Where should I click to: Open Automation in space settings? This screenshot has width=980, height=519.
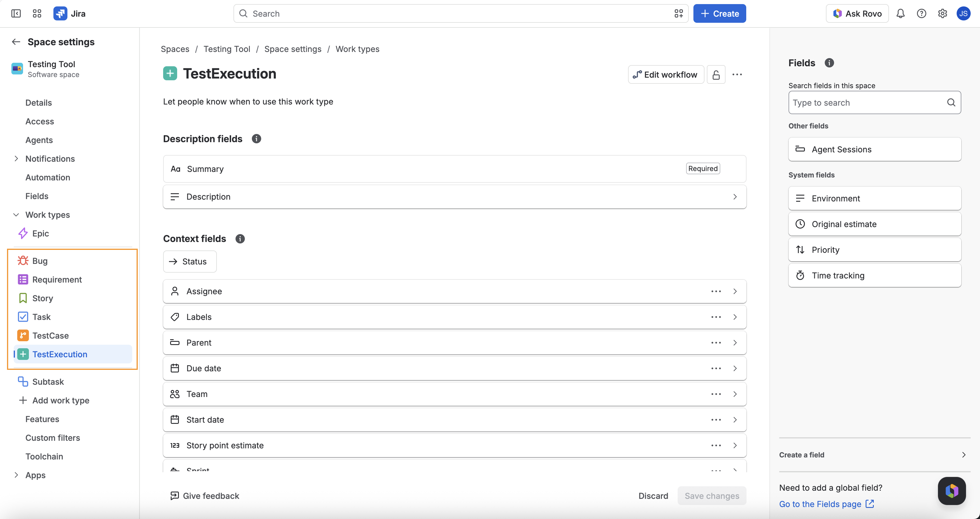(x=48, y=177)
